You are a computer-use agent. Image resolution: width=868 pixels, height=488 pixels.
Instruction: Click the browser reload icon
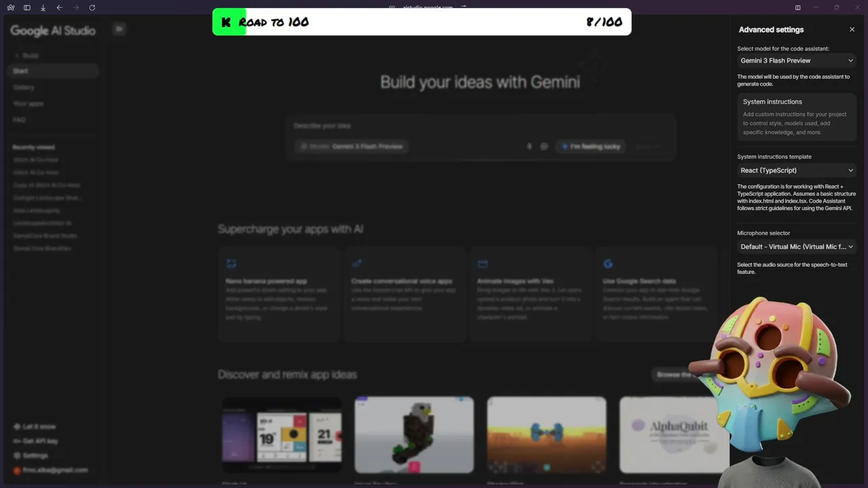[x=92, y=7]
